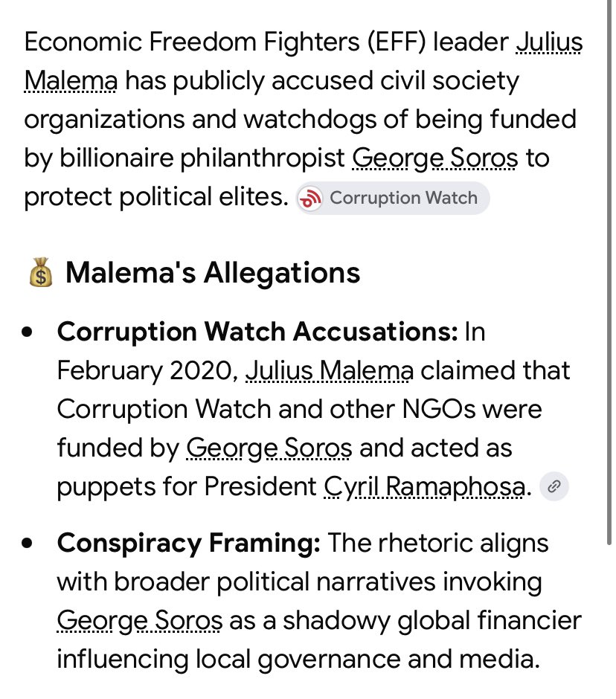Viewport: 616px width, 699px height.
Task: Click bullet point beside Corruption Watch Accusations
Action: (x=28, y=332)
